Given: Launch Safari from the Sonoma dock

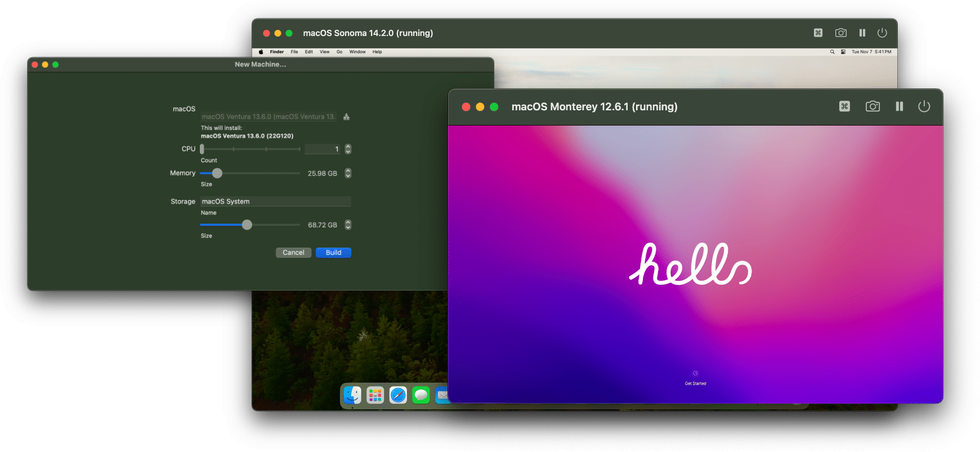Looking at the screenshot, I should (x=398, y=395).
